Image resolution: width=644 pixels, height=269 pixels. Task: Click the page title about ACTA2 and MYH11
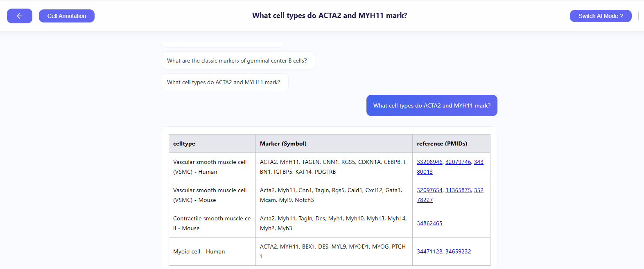[330, 16]
